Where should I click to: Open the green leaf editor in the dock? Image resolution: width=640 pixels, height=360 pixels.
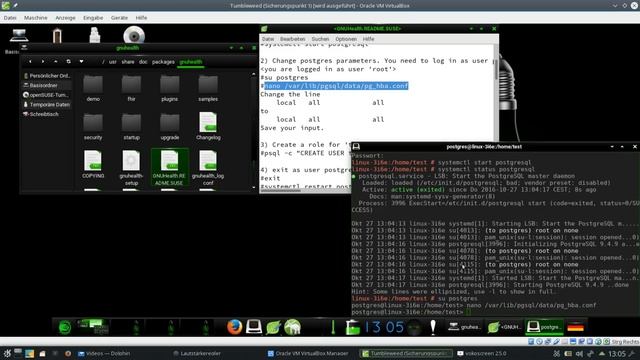click(273, 327)
